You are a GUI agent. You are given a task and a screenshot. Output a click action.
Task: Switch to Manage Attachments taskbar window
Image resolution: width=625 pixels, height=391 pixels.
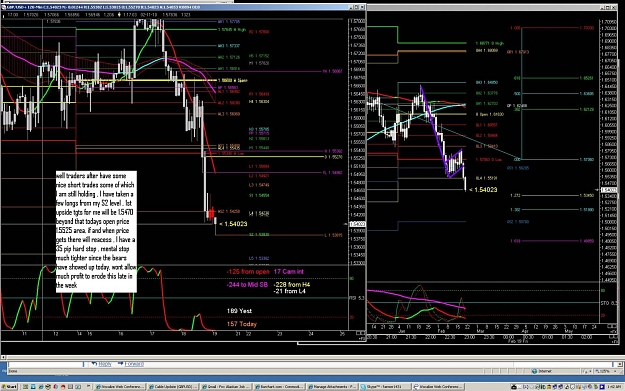[332, 387]
